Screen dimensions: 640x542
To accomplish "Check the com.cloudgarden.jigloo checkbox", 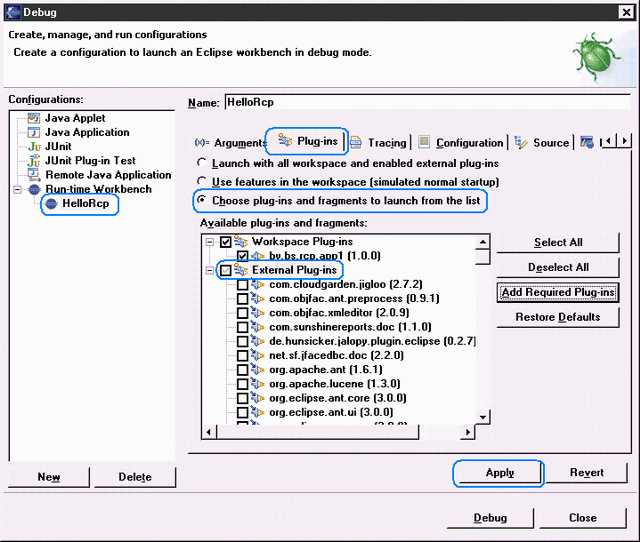I will [243, 284].
